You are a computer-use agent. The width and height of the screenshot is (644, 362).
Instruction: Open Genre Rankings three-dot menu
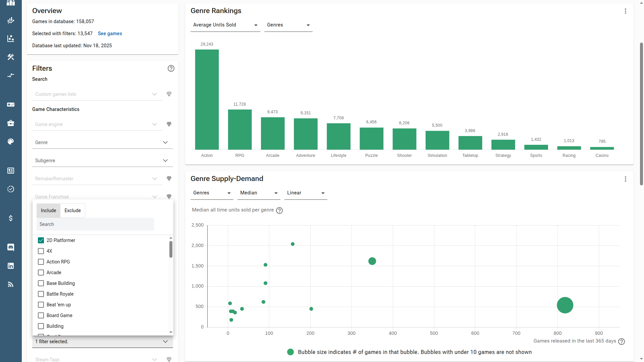tap(625, 11)
